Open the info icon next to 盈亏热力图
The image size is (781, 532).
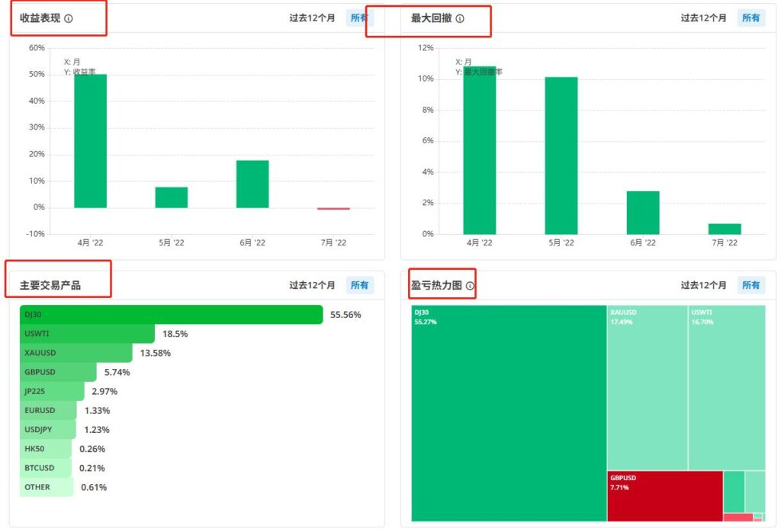pos(470,287)
